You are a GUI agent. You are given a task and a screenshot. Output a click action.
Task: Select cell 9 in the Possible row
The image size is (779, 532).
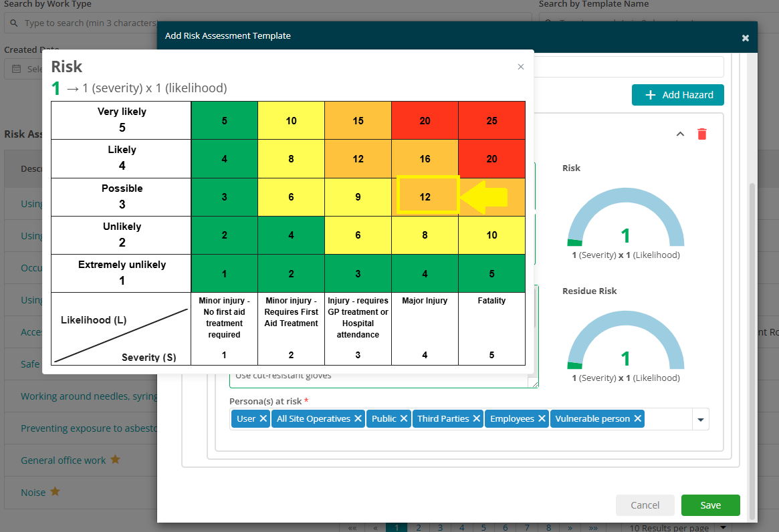358,197
